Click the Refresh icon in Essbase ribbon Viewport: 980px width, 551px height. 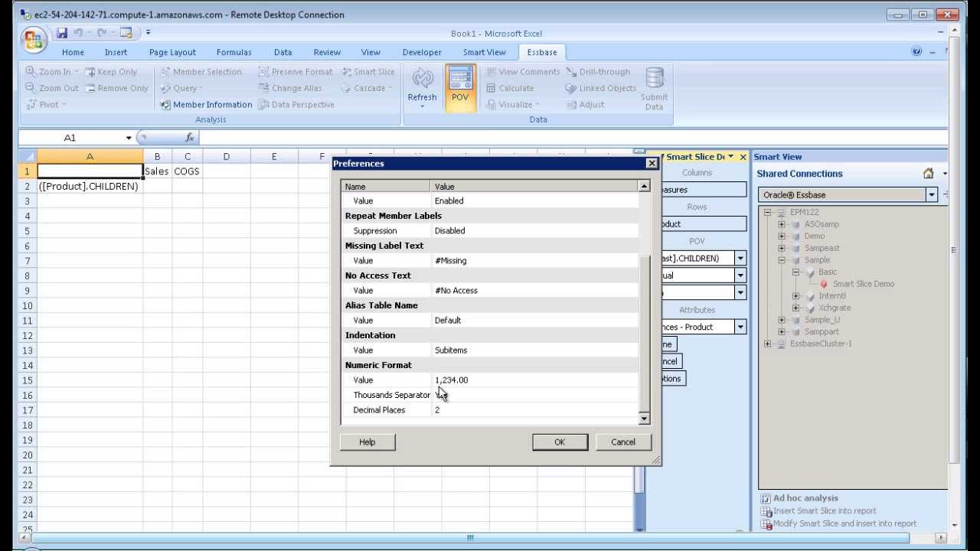[x=422, y=80]
